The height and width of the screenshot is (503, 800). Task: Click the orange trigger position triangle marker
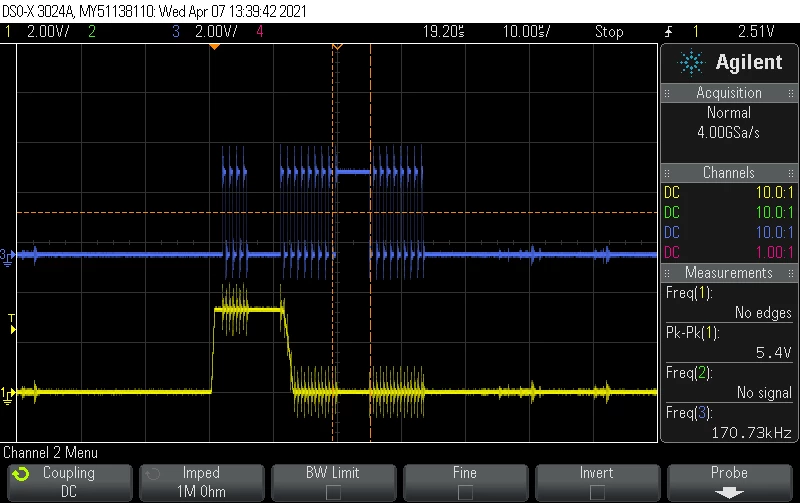(215, 47)
